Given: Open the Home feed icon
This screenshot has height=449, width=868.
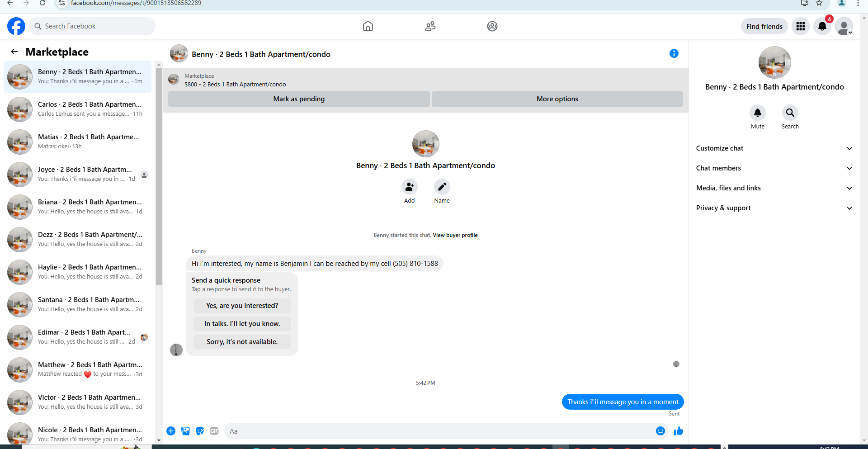Looking at the screenshot, I should click(368, 26).
